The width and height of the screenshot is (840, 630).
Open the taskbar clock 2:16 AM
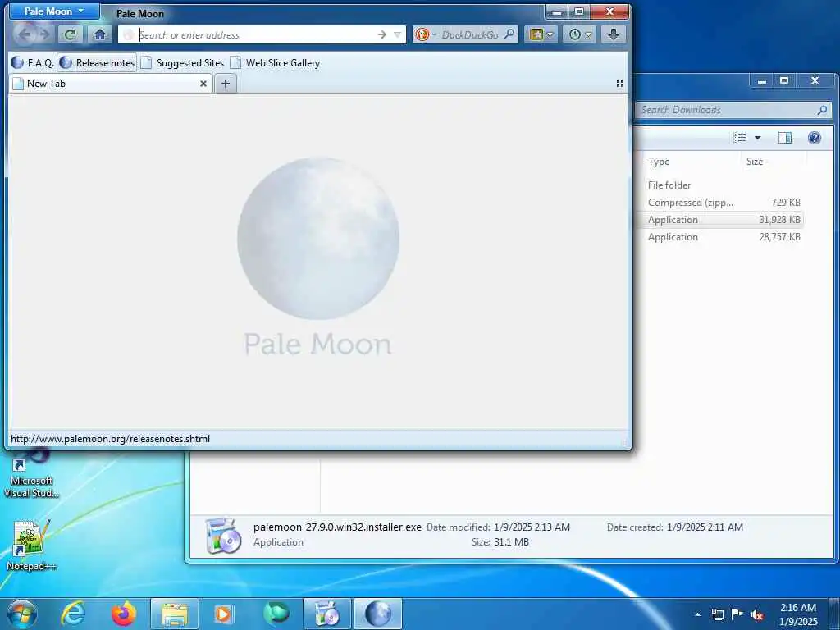pos(798,614)
